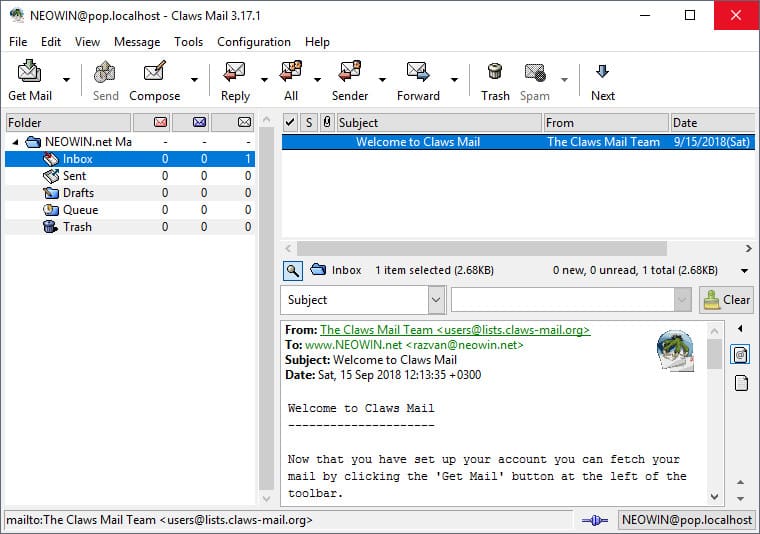Reply to the selected message
Viewport: 760px width, 534px height.
pyautogui.click(x=235, y=72)
